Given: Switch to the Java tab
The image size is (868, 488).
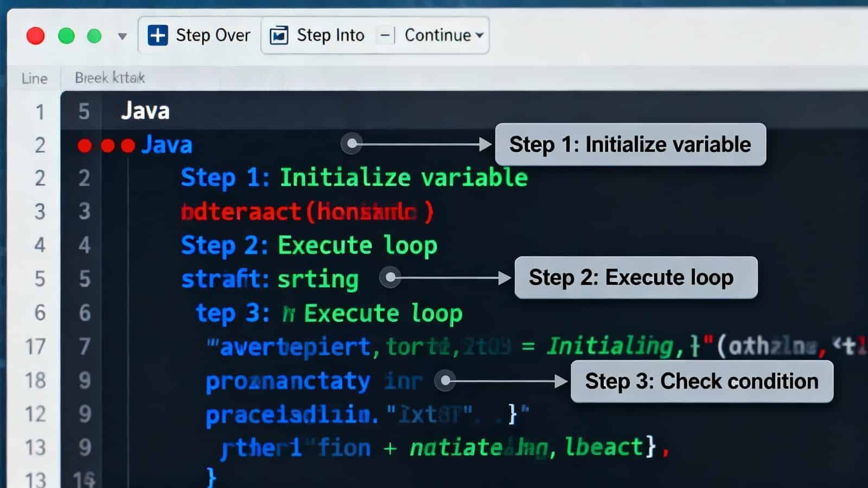Looking at the screenshot, I should (x=145, y=111).
